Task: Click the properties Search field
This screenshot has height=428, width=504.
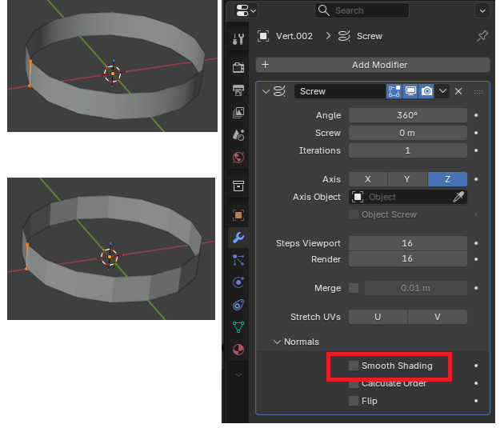Action: pyautogui.click(x=362, y=10)
